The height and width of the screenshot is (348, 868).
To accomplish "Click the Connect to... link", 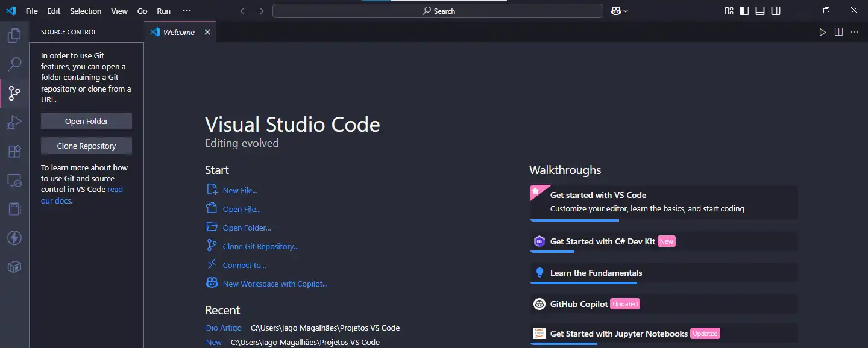I will click(x=244, y=265).
